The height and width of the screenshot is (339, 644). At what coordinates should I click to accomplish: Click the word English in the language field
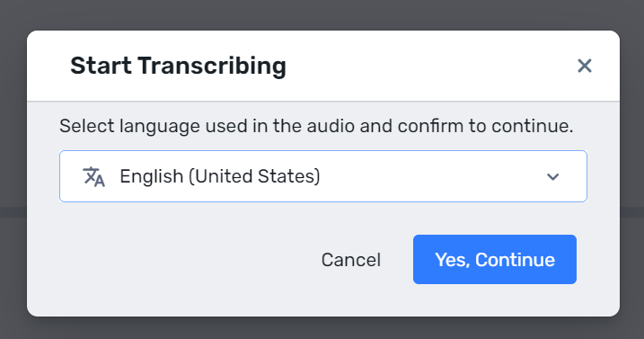[x=152, y=176]
